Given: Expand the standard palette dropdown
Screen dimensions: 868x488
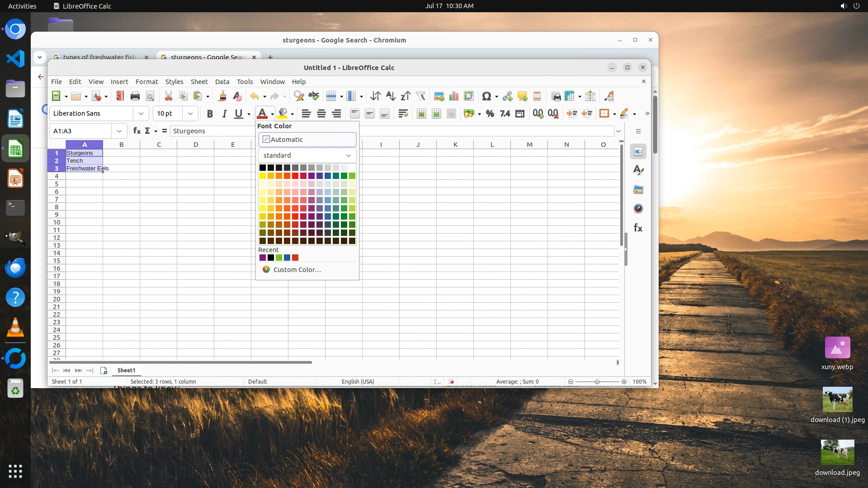Looking at the screenshot, I should pyautogui.click(x=348, y=155).
